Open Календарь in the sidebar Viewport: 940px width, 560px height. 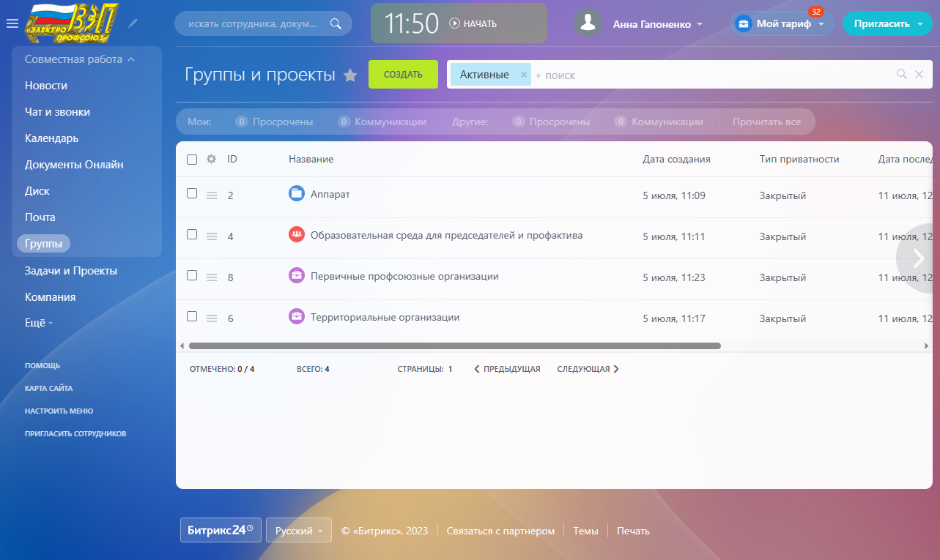(51, 138)
